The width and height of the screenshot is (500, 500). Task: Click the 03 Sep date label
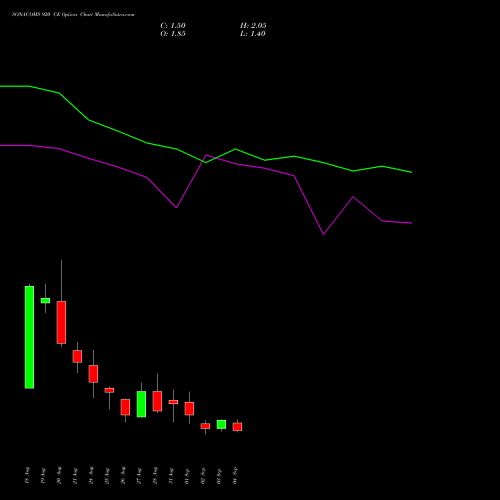point(219,475)
